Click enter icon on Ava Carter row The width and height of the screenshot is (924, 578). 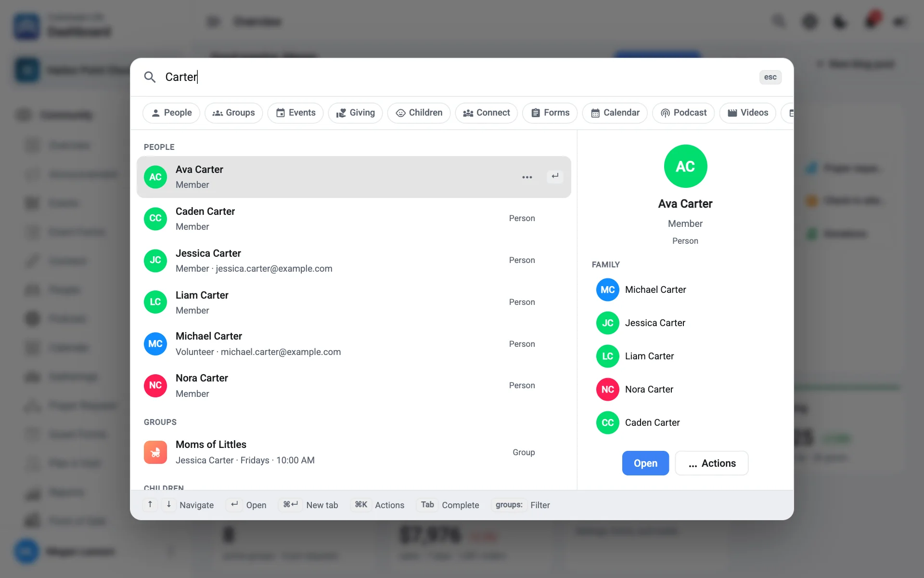[555, 176]
